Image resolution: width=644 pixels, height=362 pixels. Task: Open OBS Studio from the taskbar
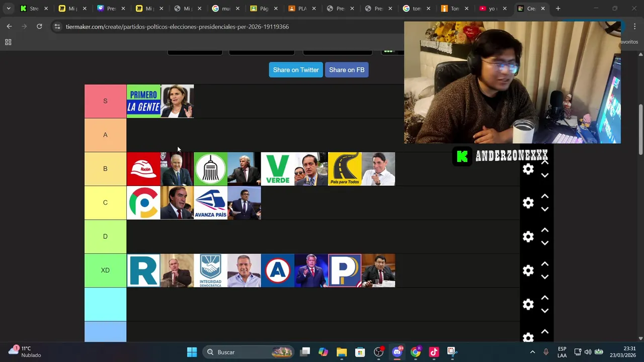[x=379, y=352]
